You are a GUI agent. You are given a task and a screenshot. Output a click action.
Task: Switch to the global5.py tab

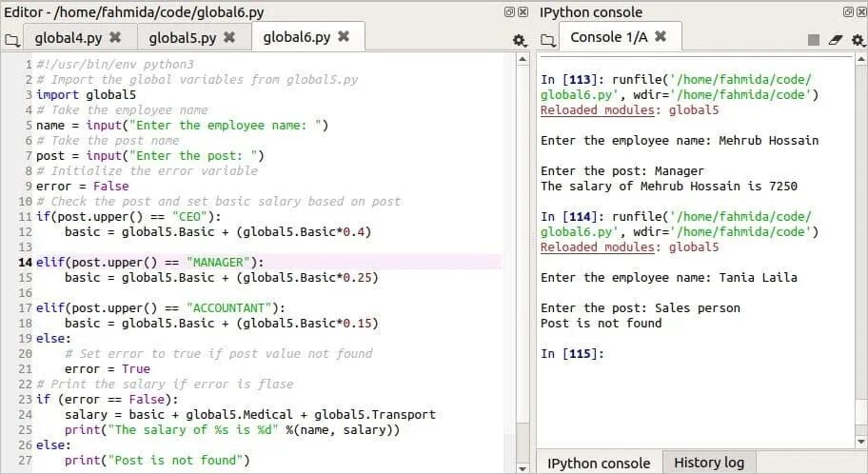tap(182, 38)
